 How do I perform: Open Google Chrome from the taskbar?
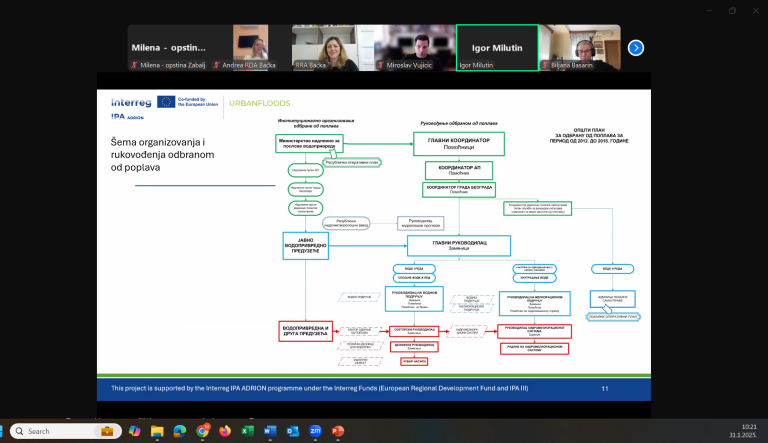pos(203,431)
